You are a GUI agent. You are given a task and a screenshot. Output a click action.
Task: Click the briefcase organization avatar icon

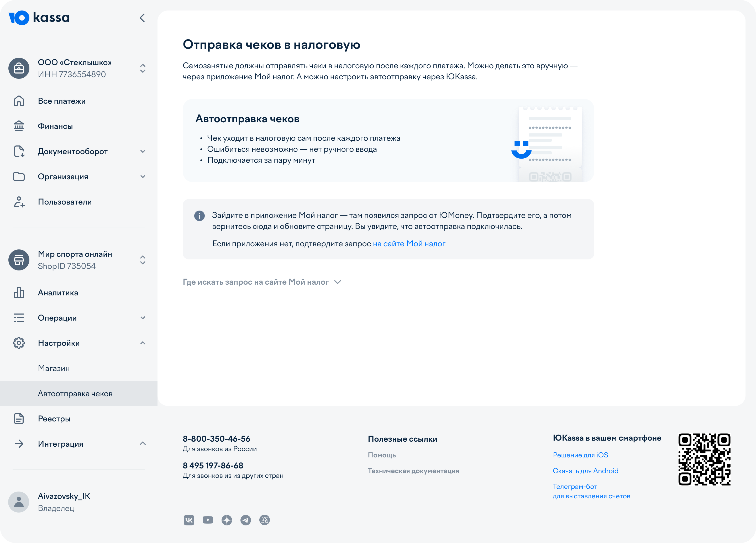19,68
